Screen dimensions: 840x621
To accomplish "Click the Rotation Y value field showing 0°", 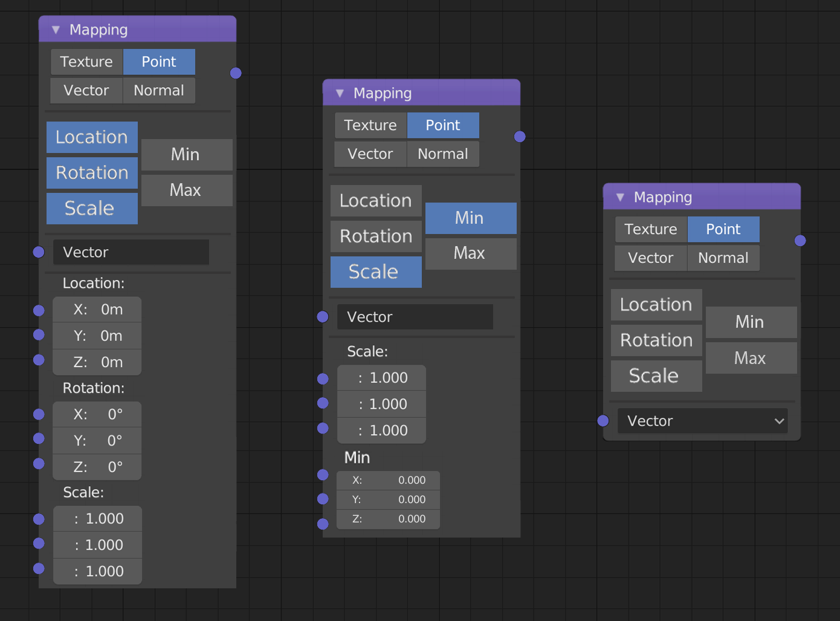I will (x=97, y=441).
